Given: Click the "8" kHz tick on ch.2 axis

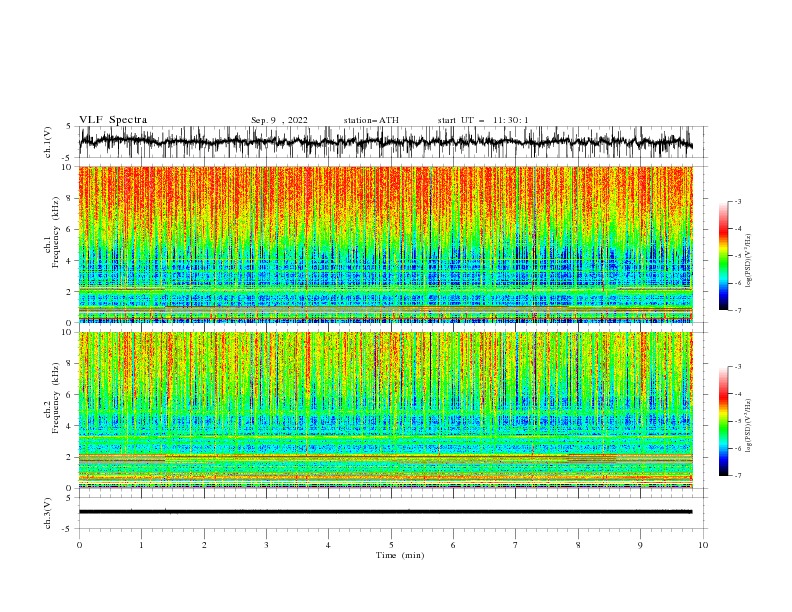Looking at the screenshot, I should click(70, 364).
